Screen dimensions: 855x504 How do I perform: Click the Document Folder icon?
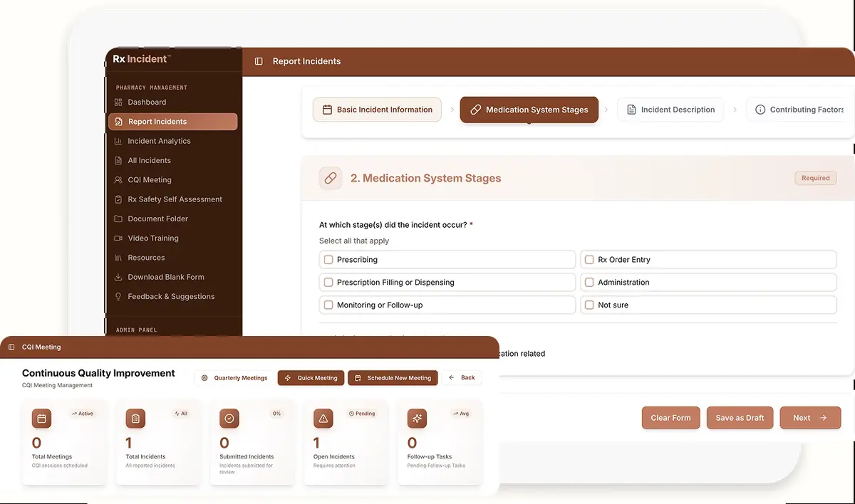click(118, 219)
